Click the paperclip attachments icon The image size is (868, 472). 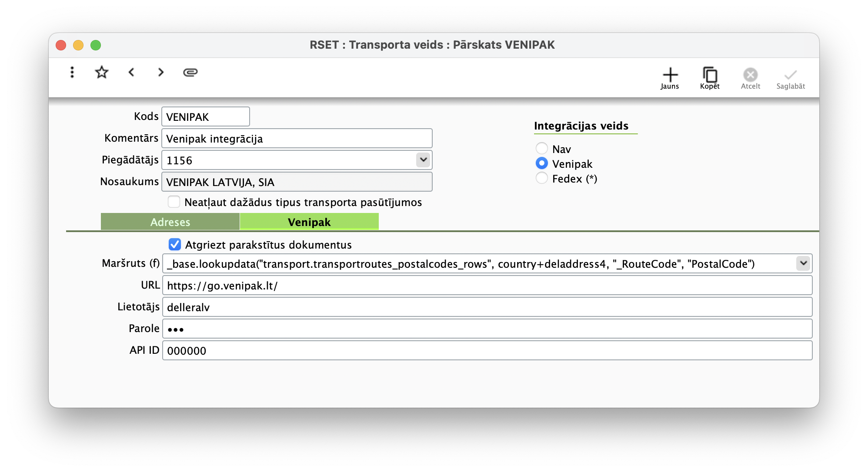point(190,72)
